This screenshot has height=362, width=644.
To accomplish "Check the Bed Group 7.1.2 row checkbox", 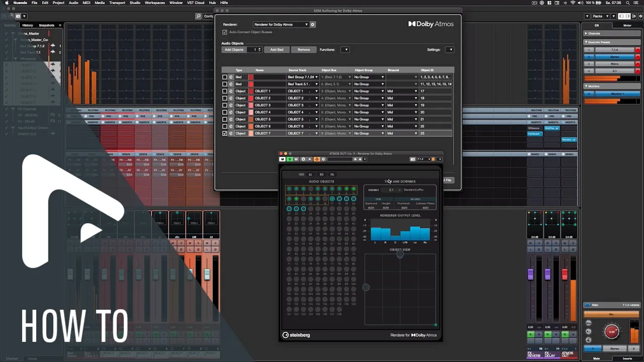I will 225,77.
